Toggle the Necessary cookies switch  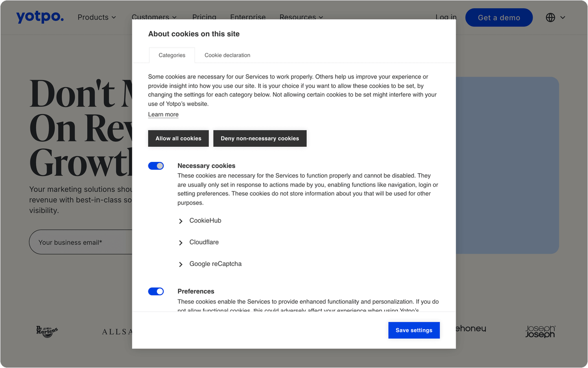coord(156,166)
